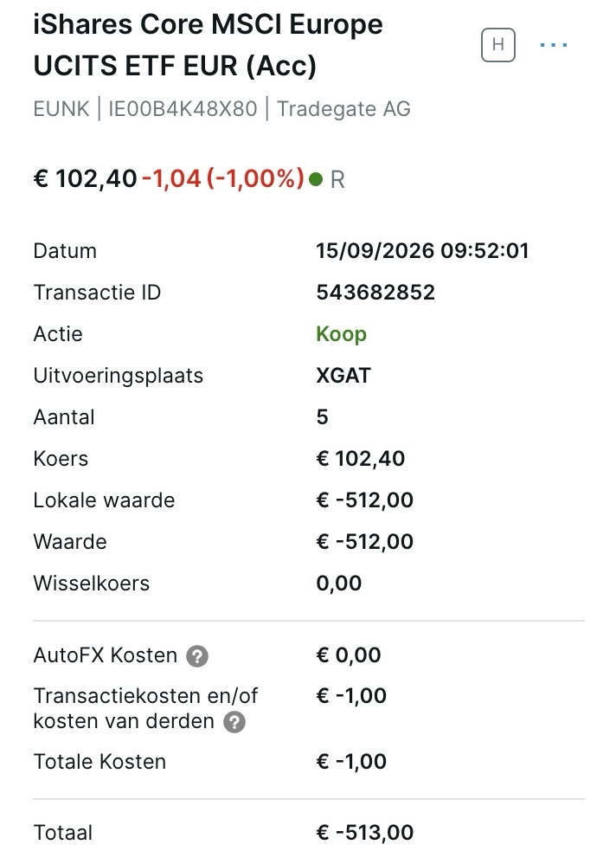Click the Wisselkoers value 0,00
616x864 pixels.
tap(338, 583)
